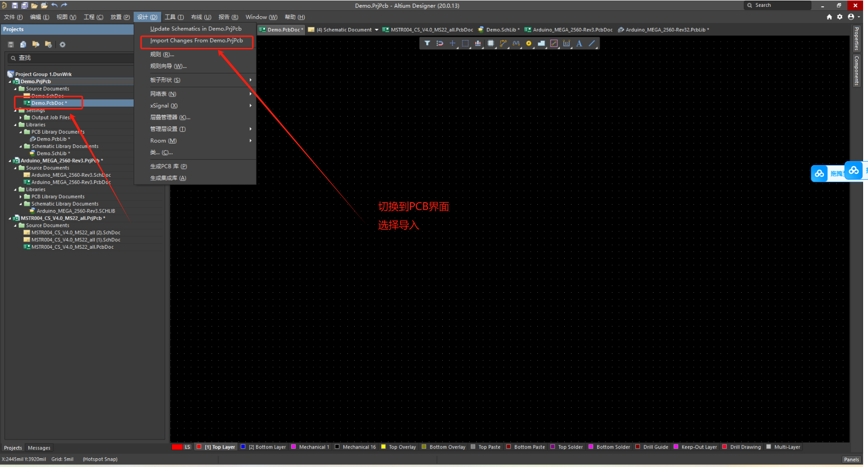
Task: Collapse Source Documents under Demo.PrjPcb
Action: [x=15, y=89]
